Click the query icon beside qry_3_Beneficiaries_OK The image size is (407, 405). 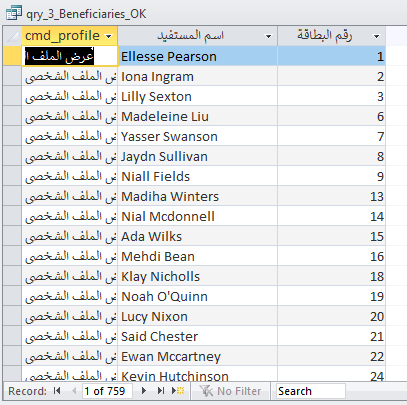point(14,13)
